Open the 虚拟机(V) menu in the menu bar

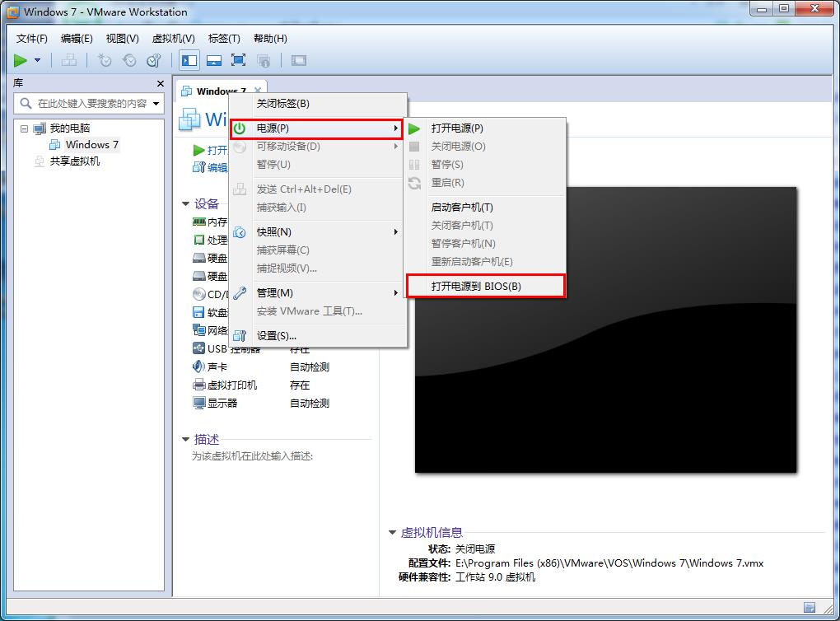[x=173, y=38]
